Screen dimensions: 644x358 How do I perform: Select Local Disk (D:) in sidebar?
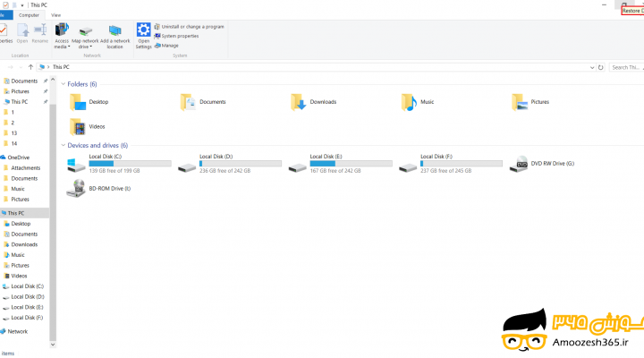pyautogui.click(x=28, y=297)
